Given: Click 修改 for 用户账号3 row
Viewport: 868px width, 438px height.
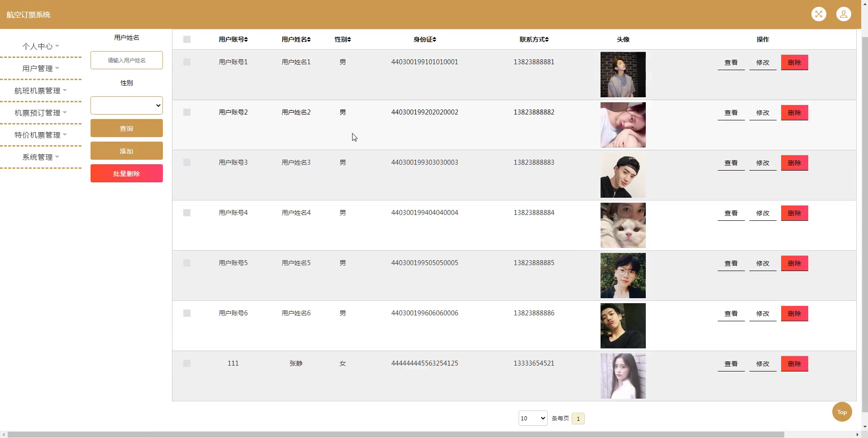Looking at the screenshot, I should coord(763,163).
